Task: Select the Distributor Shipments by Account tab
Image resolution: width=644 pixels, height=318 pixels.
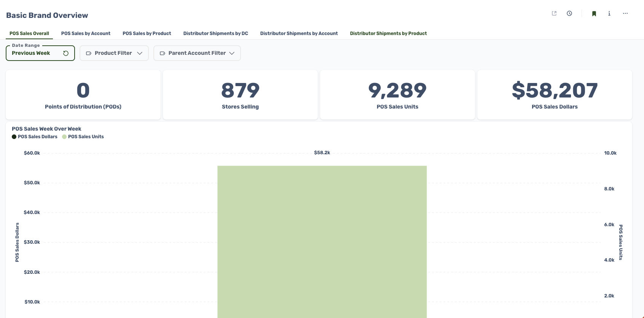Action: pos(299,34)
